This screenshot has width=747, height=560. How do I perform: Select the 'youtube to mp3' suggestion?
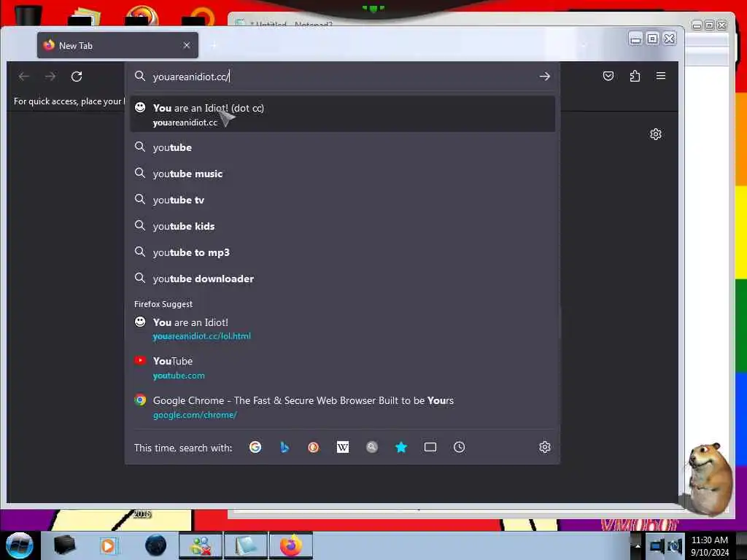pyautogui.click(x=342, y=252)
